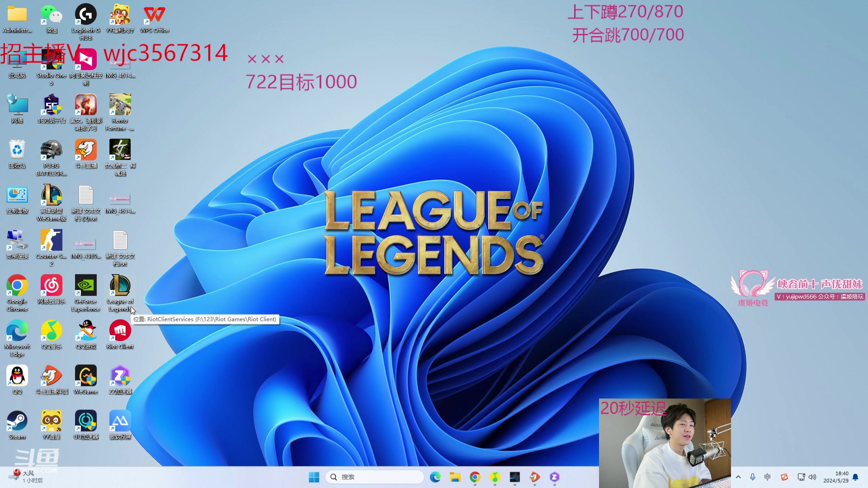Screen dimensions: 868x488
Task: Toggle the 中 input method indicator
Action: 767,477
